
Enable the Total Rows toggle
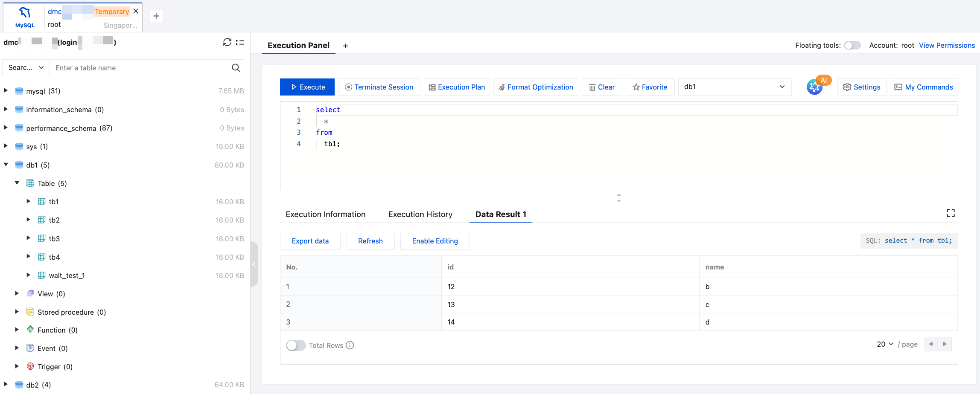[x=296, y=345]
